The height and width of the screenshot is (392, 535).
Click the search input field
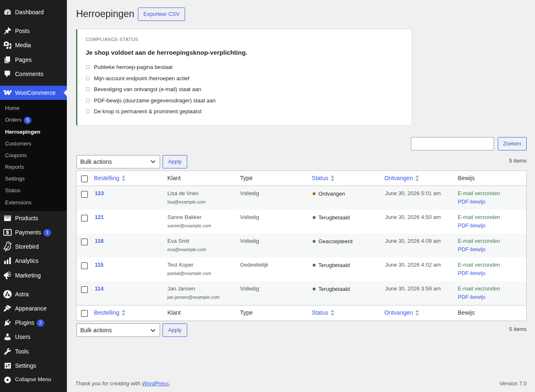tap(452, 144)
